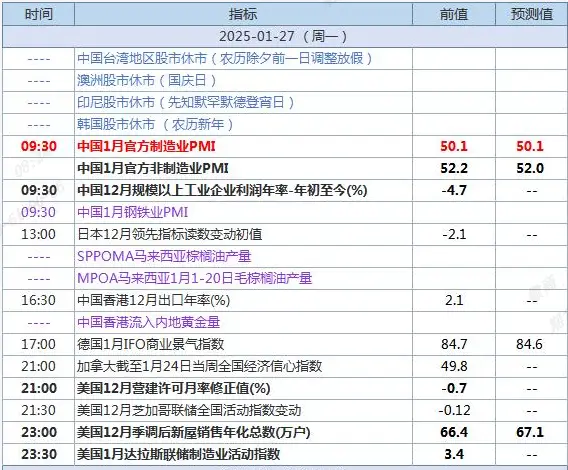This screenshot has height=470, width=568.
Task: Click the purple 09:30 time cell
Action: pos(38,212)
